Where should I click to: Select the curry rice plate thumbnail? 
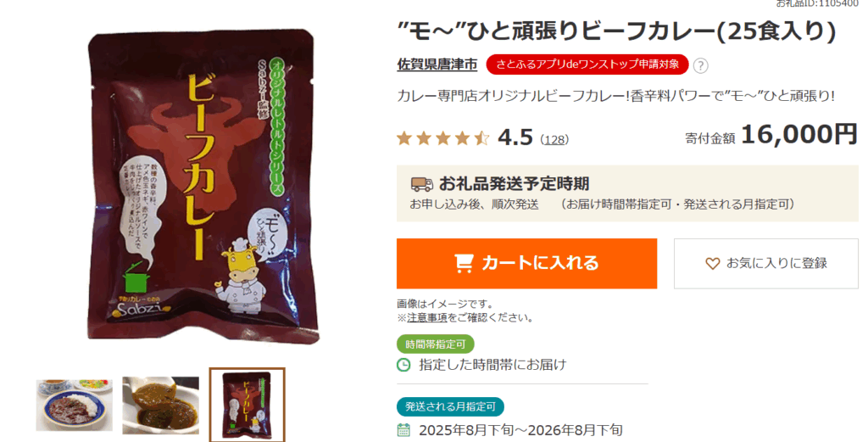(75, 405)
